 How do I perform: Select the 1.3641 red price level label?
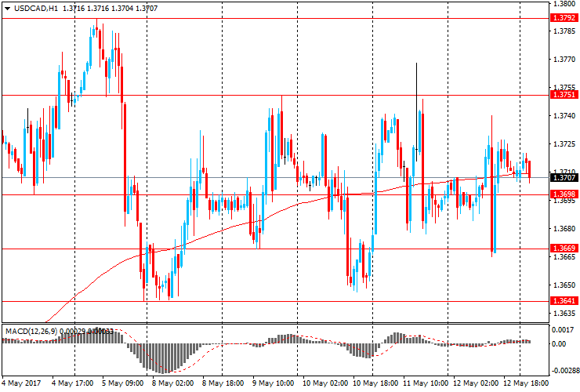[x=564, y=300]
